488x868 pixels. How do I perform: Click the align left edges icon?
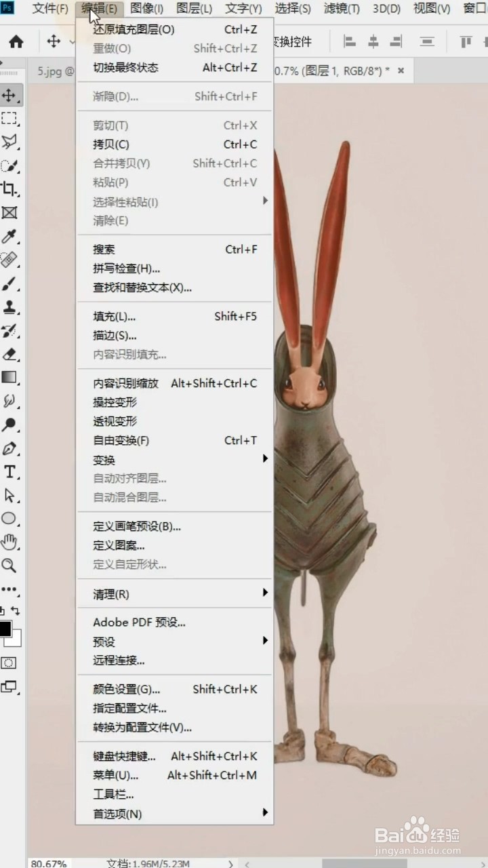point(350,41)
